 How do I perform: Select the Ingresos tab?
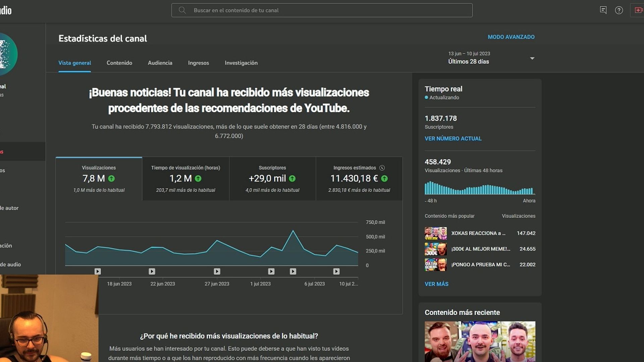click(x=198, y=63)
